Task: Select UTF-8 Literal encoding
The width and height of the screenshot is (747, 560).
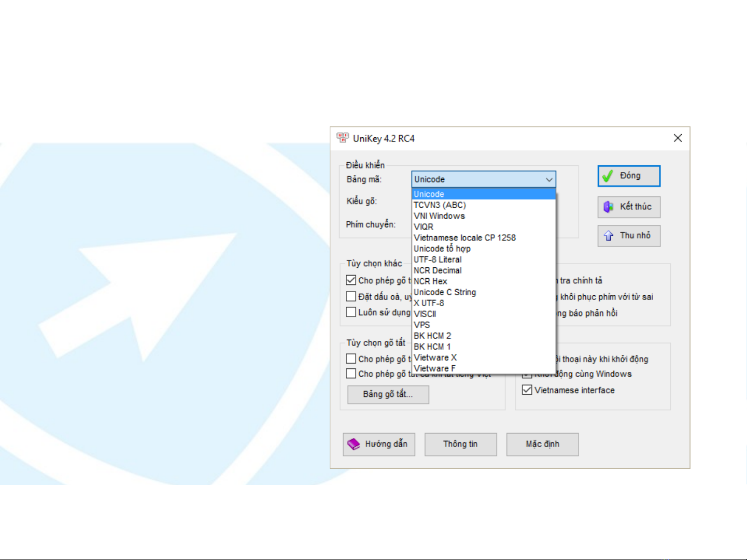Action: (484, 260)
